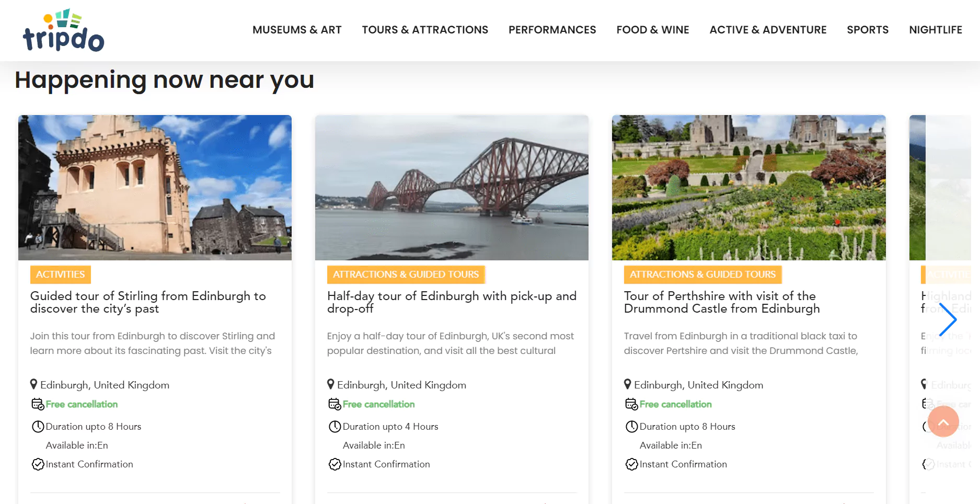This screenshot has width=980, height=504.
Task: Click the Activities tag on the Stirling card
Action: click(x=61, y=274)
